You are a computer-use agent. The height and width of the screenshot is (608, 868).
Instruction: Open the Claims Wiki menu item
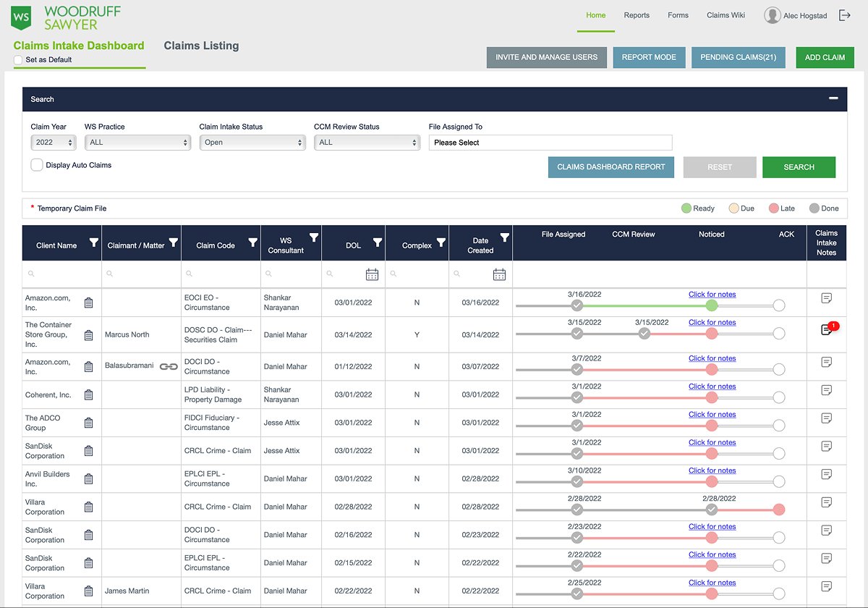(726, 15)
